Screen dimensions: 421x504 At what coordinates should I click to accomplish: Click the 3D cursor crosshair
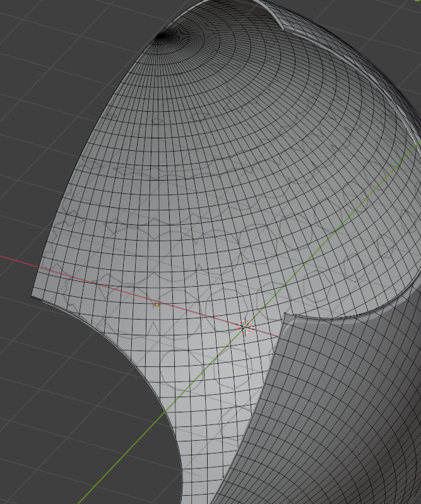pyautogui.click(x=246, y=326)
